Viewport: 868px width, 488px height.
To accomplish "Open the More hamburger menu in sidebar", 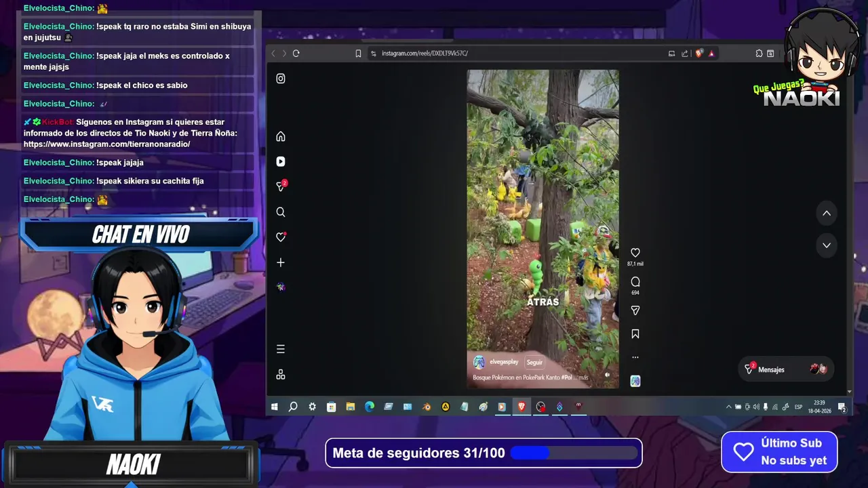I will tap(281, 349).
